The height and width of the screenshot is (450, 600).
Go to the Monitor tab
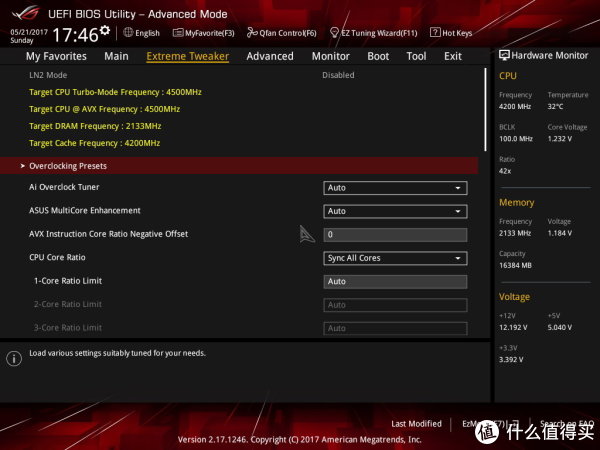coord(331,56)
